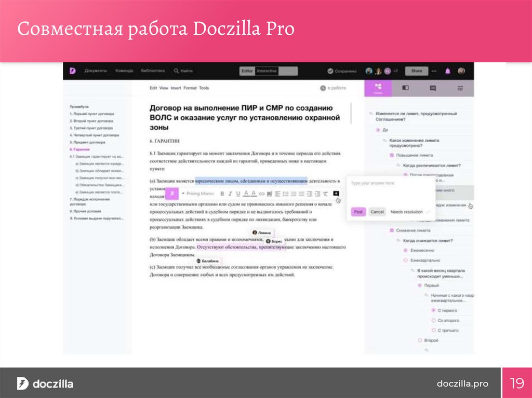Image resolution: width=532 pixels, height=398 pixels.
Task: Switch to Editor mode
Action: tap(247, 71)
